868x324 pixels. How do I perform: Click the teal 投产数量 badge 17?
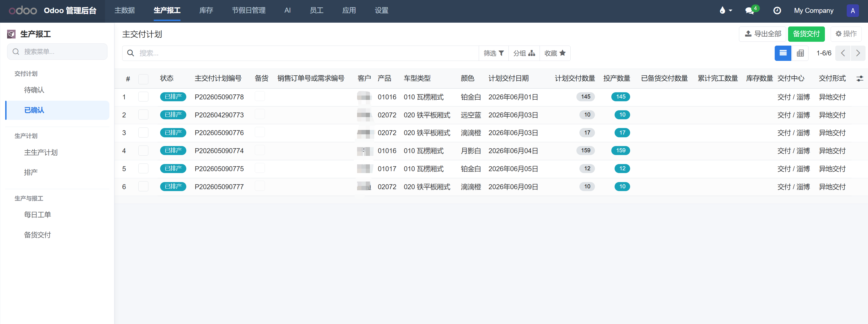622,132
